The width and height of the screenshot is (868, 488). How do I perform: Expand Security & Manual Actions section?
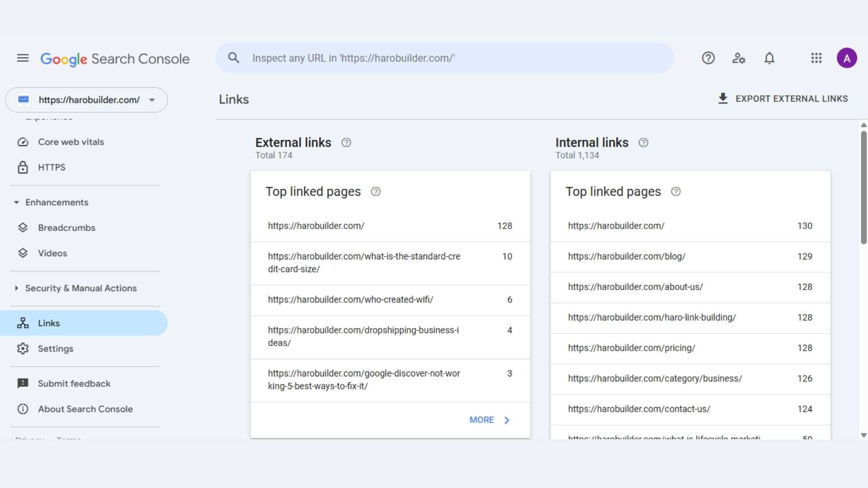16,288
